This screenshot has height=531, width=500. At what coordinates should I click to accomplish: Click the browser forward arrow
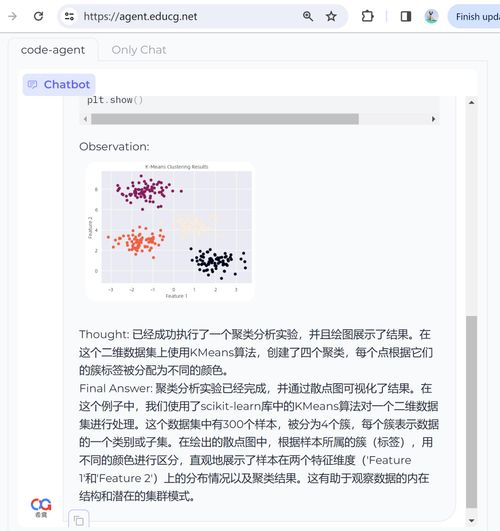[x=13, y=16]
